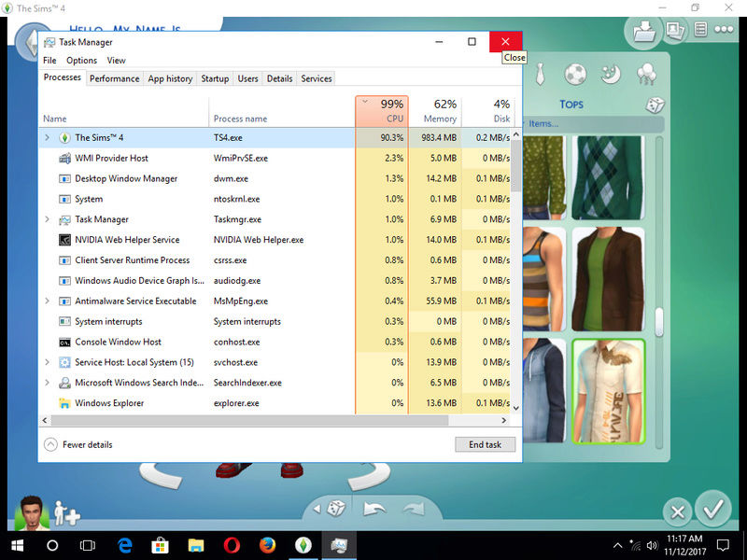Select the balloons party outfit category
This screenshot has width=747, height=560.
[646, 75]
